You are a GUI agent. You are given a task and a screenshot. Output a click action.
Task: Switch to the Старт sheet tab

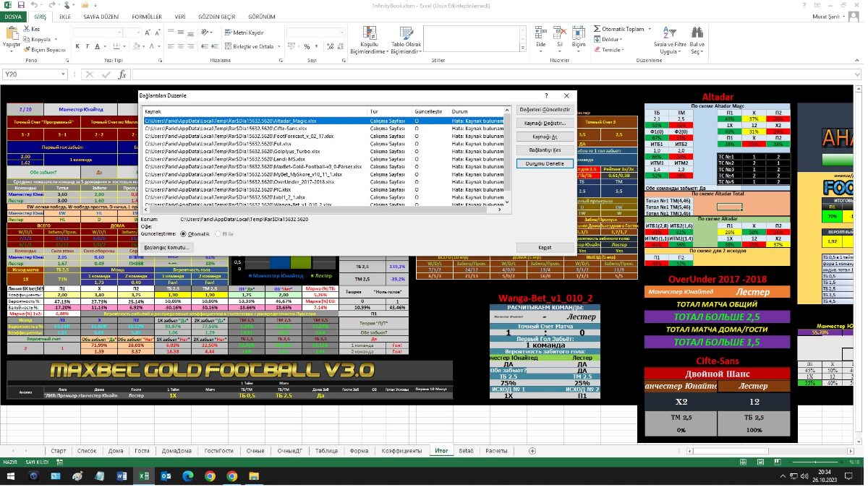point(59,450)
